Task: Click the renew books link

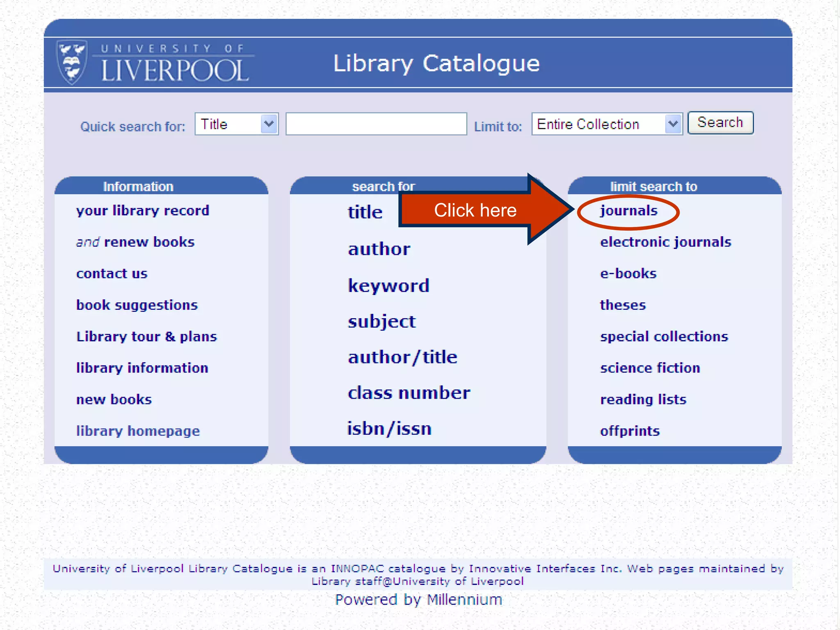Action: [x=149, y=242]
